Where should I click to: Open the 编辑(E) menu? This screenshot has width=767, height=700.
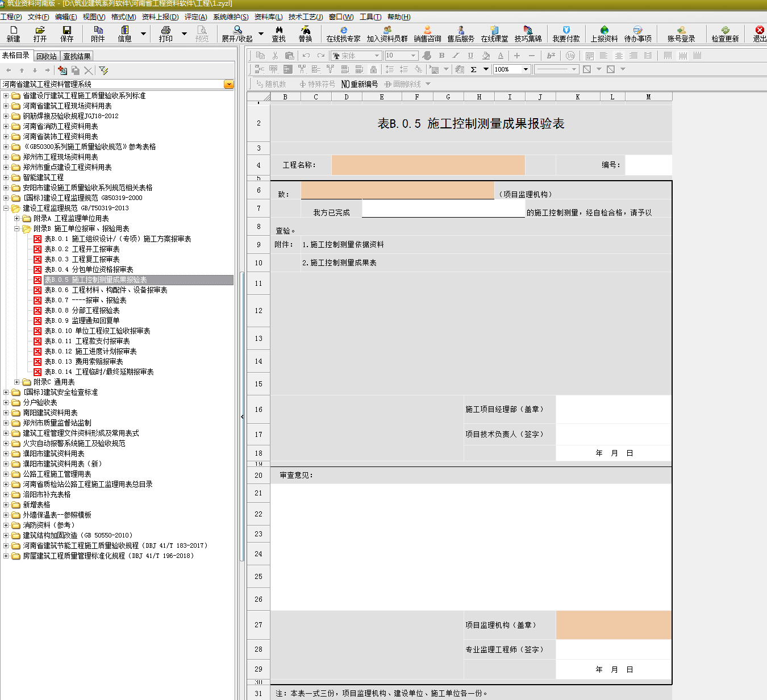[66, 17]
